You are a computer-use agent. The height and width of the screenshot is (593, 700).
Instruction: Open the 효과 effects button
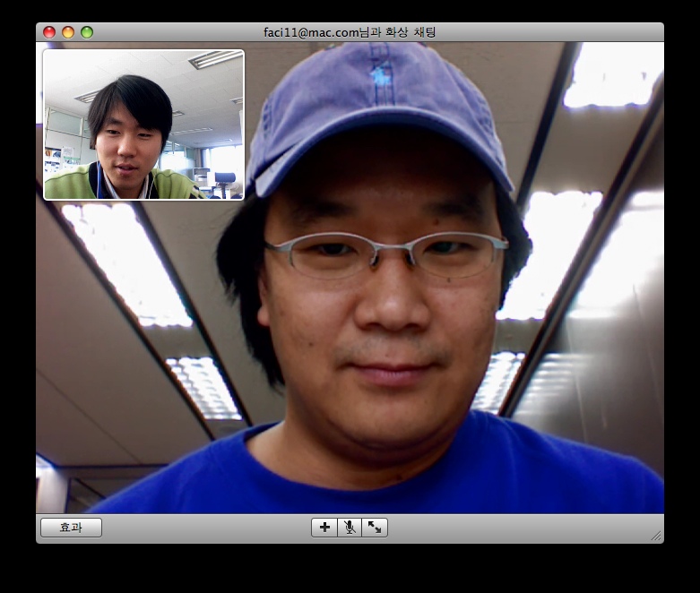[71, 528]
